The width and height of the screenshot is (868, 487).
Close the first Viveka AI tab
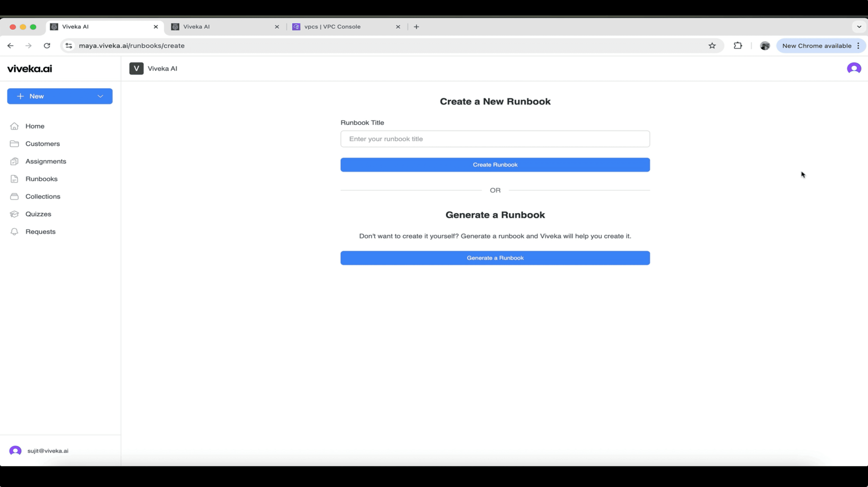156,27
